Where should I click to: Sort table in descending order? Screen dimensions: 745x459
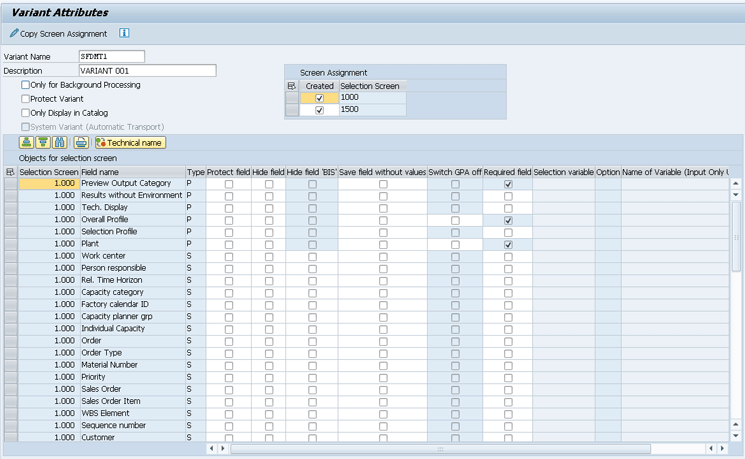click(43, 143)
